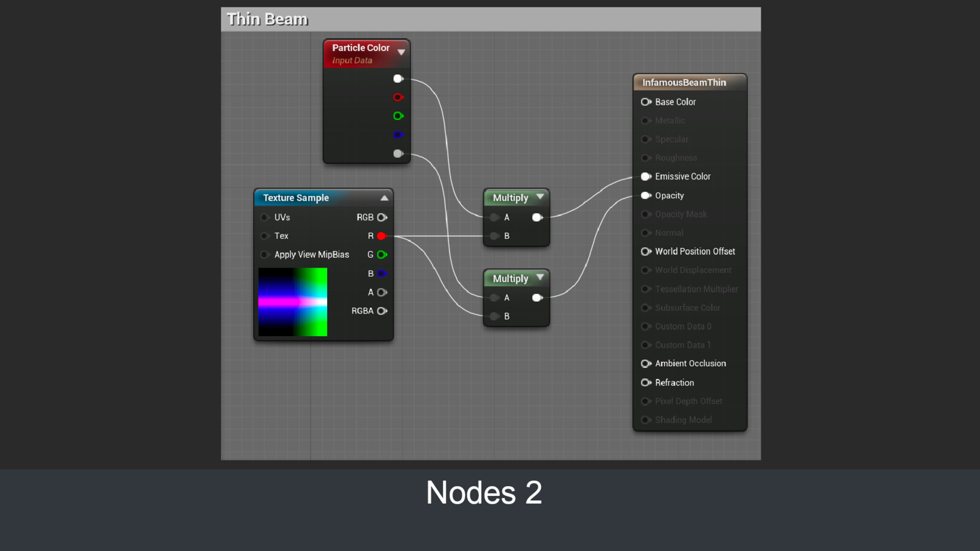Click the RGBA output pin on Texture Sample
The width and height of the screenshot is (980, 551).
click(382, 311)
